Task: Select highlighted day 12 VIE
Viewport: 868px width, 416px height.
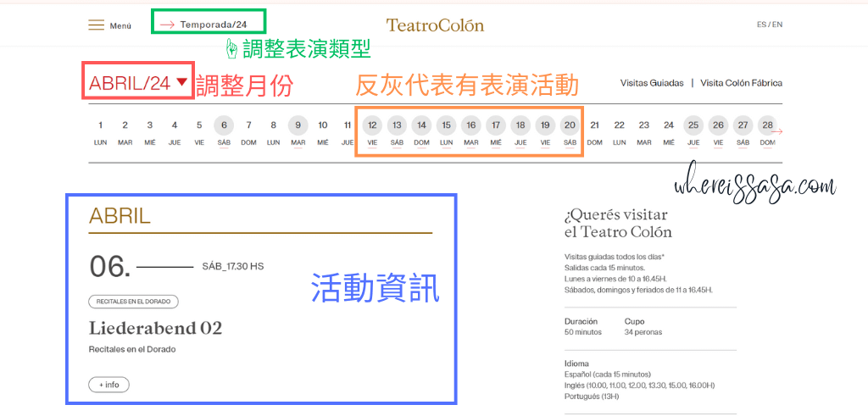Action: tap(373, 133)
